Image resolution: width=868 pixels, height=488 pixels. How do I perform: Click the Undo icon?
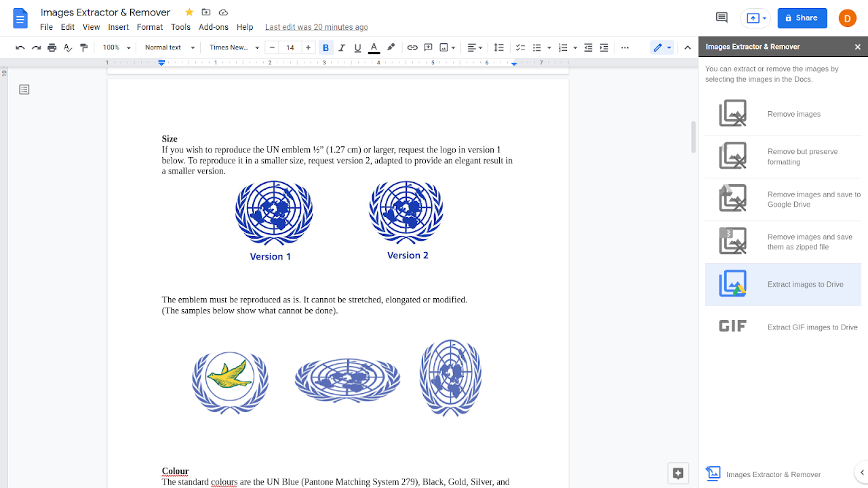(20, 47)
